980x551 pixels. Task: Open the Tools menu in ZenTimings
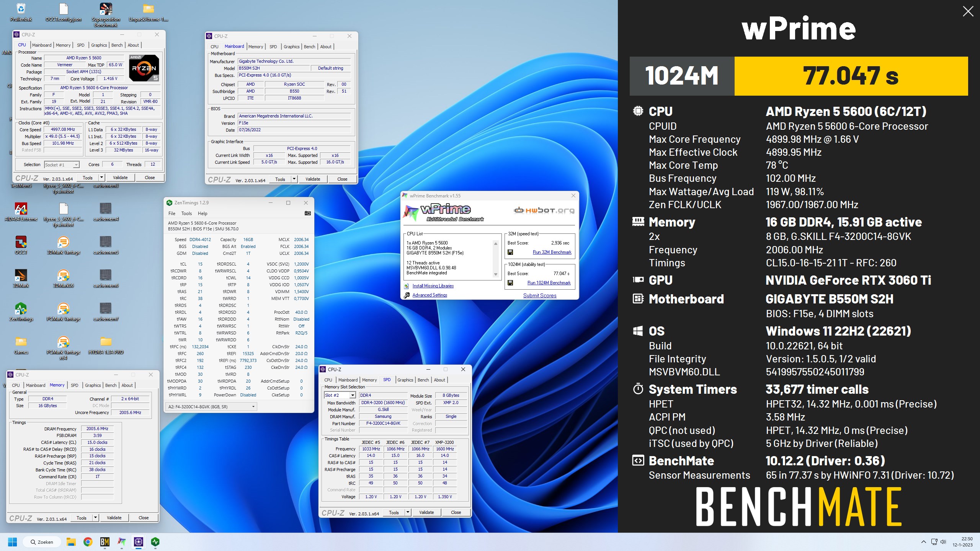[186, 214]
